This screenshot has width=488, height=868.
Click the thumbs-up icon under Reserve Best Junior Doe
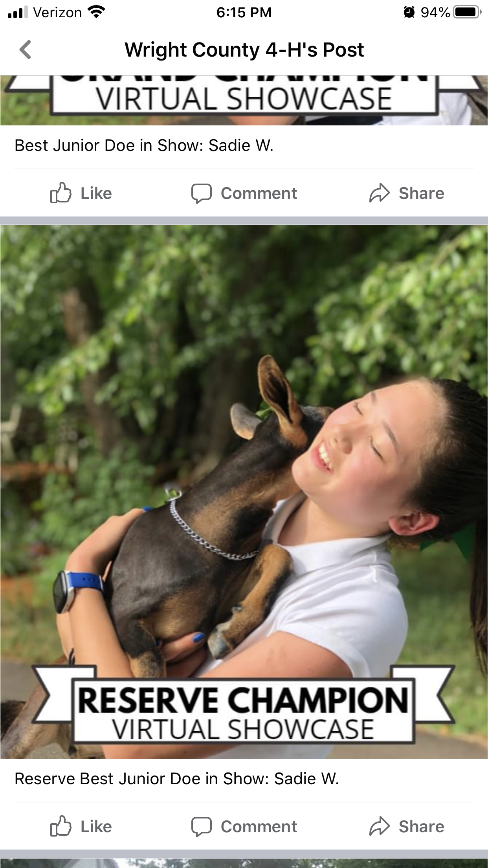[61, 826]
